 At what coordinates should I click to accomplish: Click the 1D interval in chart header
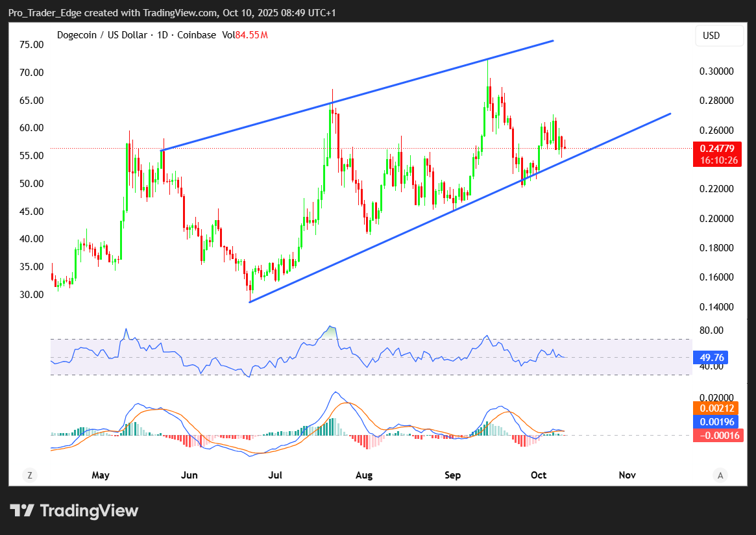click(x=162, y=35)
